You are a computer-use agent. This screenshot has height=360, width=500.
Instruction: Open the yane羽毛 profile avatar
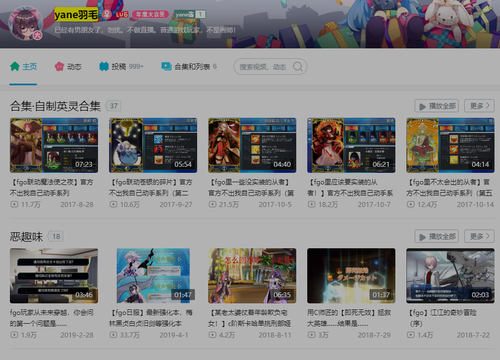point(26,23)
